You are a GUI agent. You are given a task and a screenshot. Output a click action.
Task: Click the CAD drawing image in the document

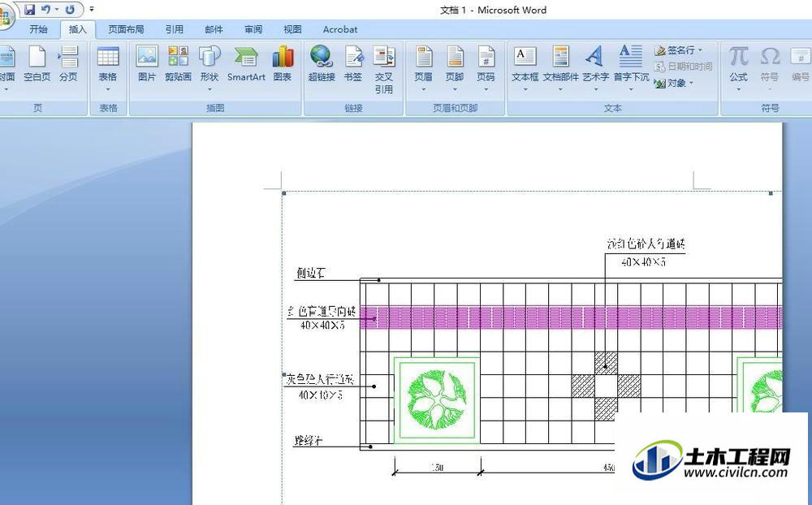[532, 348]
